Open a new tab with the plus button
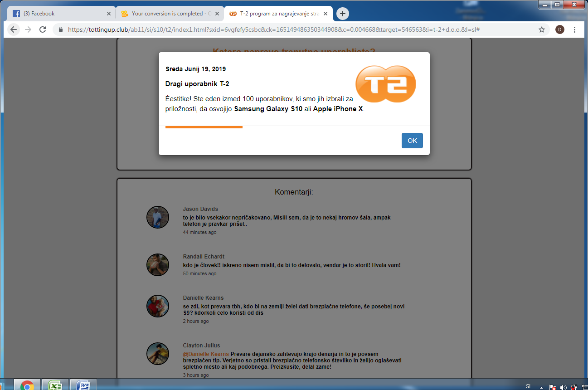The width and height of the screenshot is (588, 390). [343, 14]
